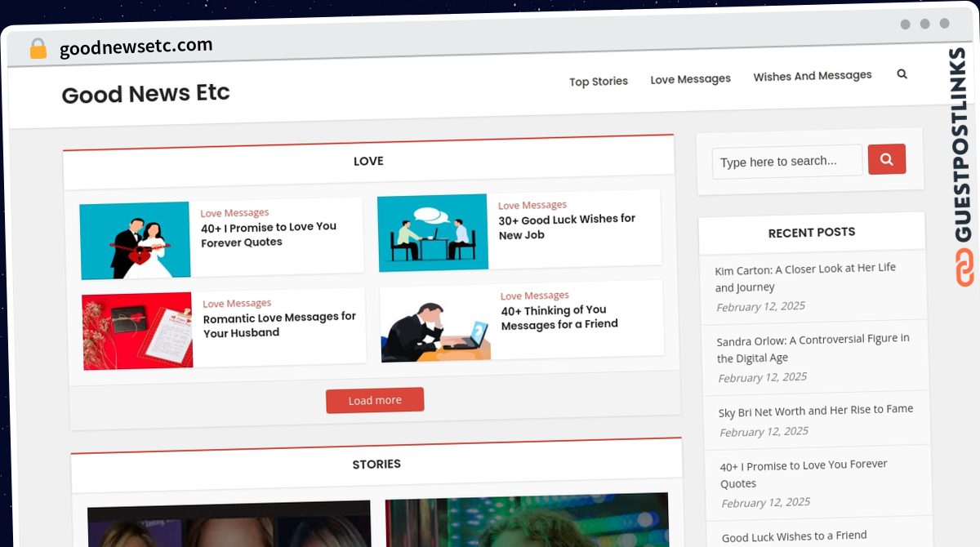Open the Top Stories menu item
This screenshot has width=980, height=547.
click(x=599, y=82)
